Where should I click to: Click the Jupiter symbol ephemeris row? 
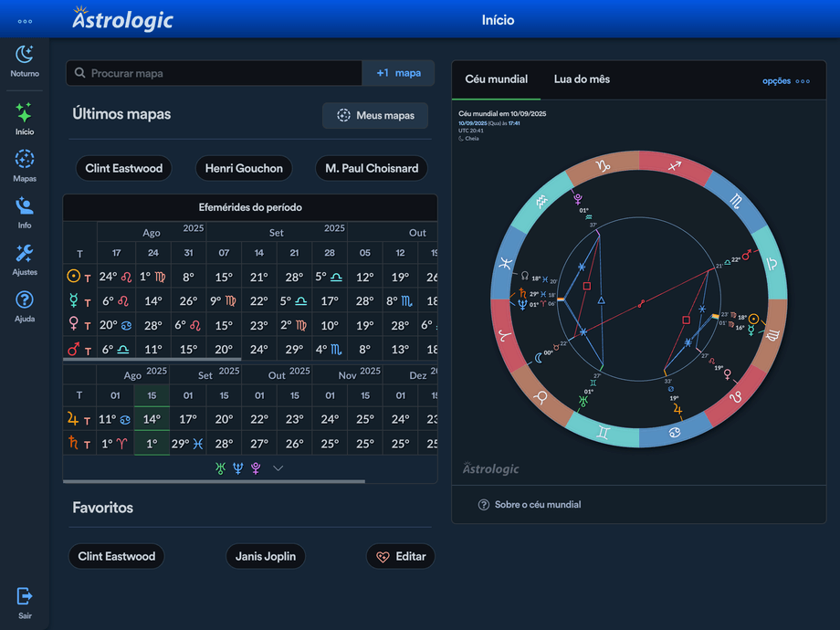(x=73, y=418)
